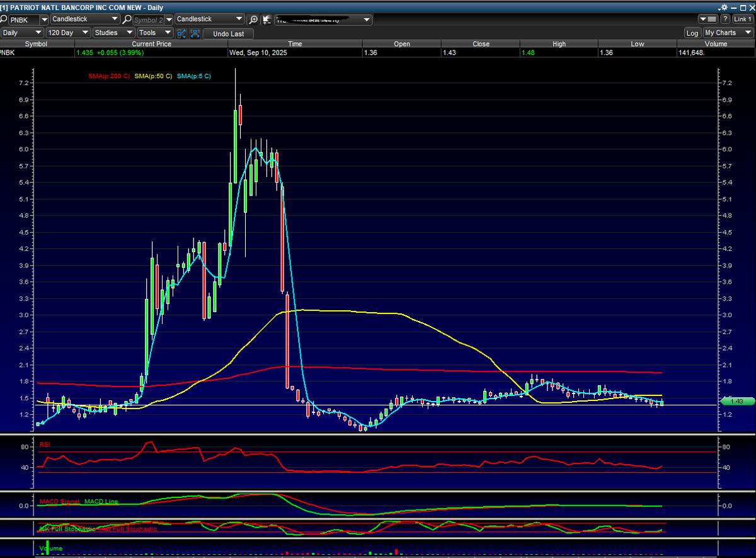Click the MACD Signal legend label
Viewport: 756px width, 558px height.
(x=60, y=502)
